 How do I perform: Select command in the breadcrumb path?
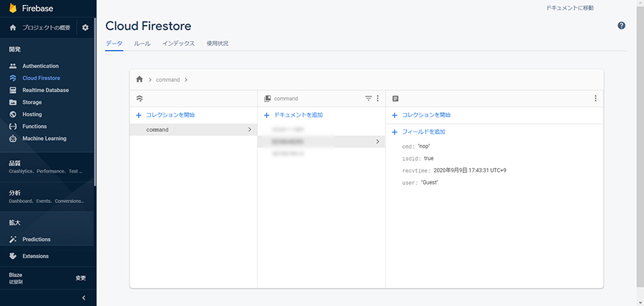point(168,79)
